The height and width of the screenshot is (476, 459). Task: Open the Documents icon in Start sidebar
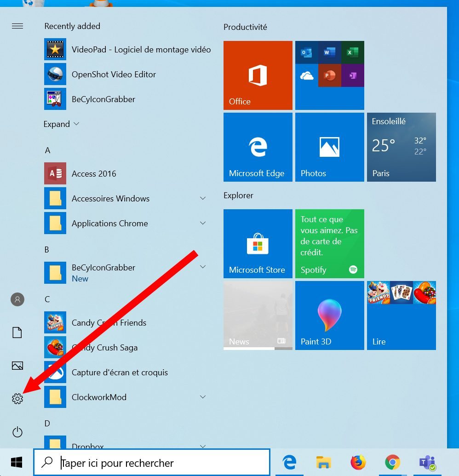coord(17,333)
